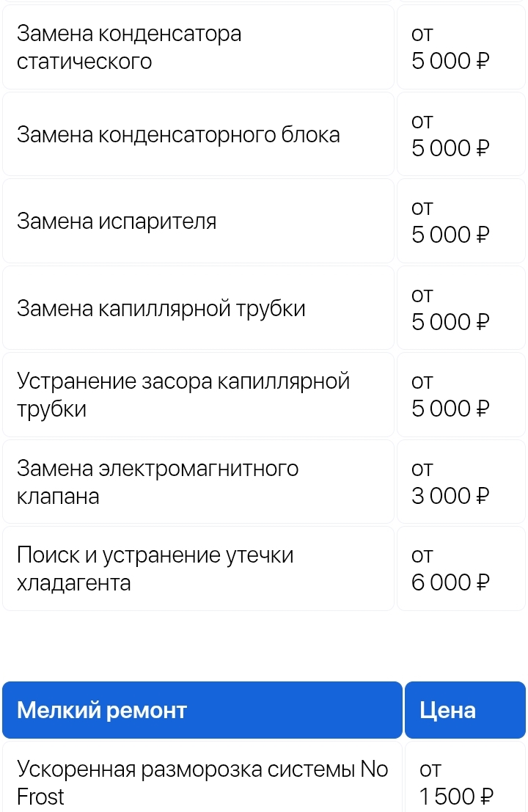Tap 'Устранение засора капиллярной трубки' cell
Screen dimensions: 528x812
pos(198,395)
